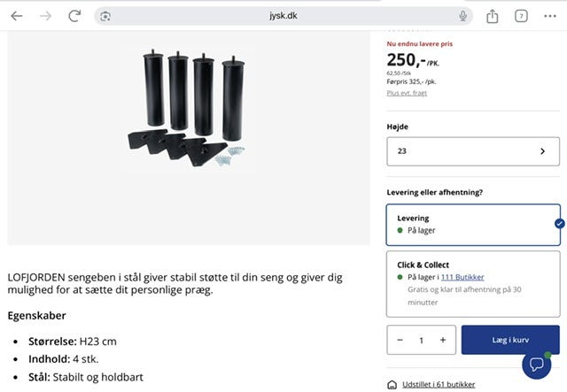The height and width of the screenshot is (392, 567).
Task: Show the open tabs counter
Action: 521,16
